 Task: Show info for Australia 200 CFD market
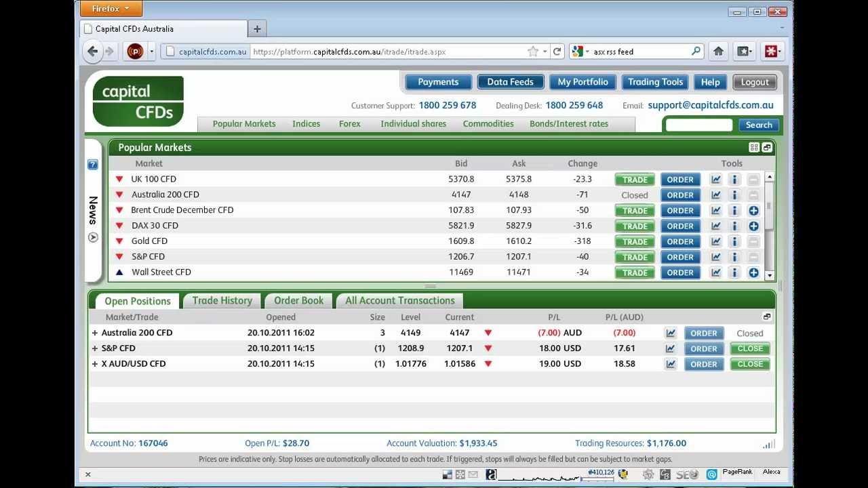[734, 195]
